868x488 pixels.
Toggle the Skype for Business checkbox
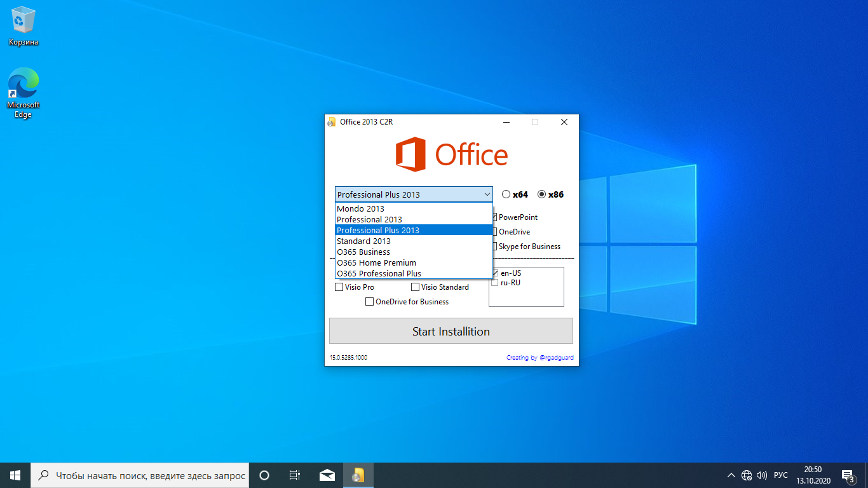point(495,247)
